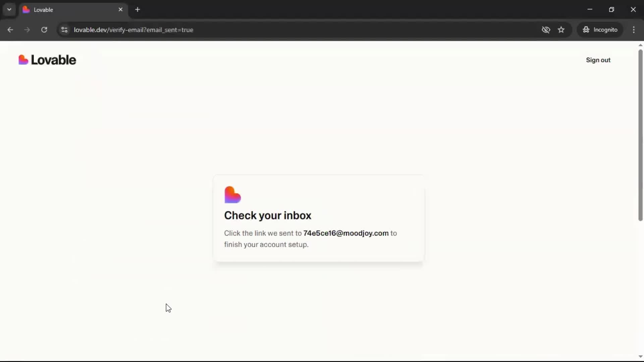Click the Lovable logo in the page header
Image resolution: width=644 pixels, height=362 pixels.
click(47, 60)
